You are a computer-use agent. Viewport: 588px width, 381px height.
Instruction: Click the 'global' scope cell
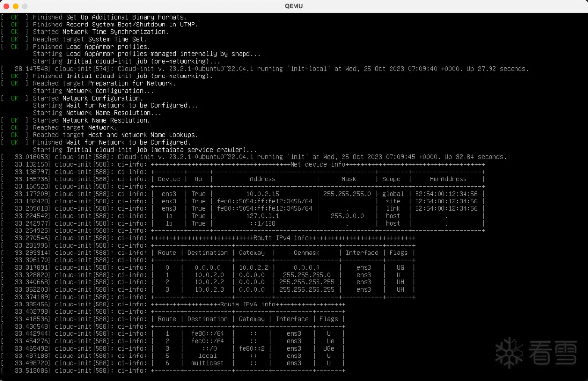(x=393, y=194)
